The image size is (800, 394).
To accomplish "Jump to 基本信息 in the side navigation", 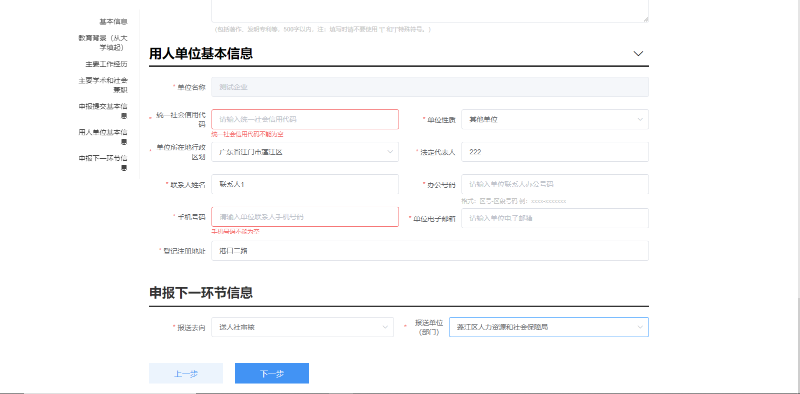I will pos(113,22).
